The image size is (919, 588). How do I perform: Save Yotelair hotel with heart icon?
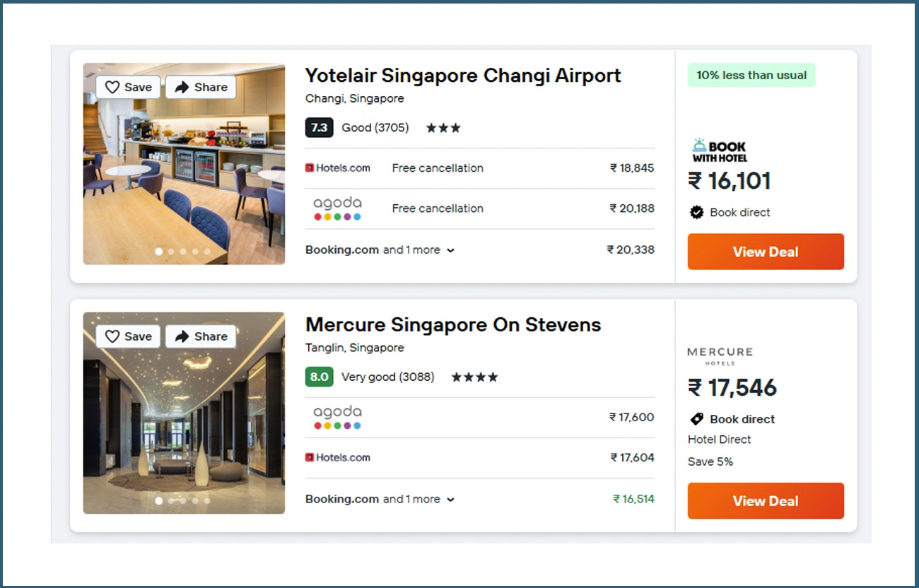coord(128,87)
